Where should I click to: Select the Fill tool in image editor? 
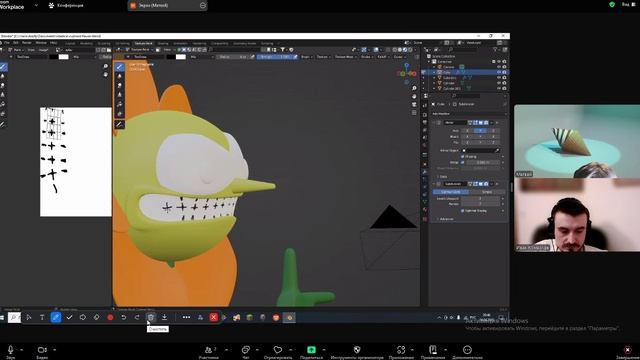pyautogui.click(x=3, y=104)
